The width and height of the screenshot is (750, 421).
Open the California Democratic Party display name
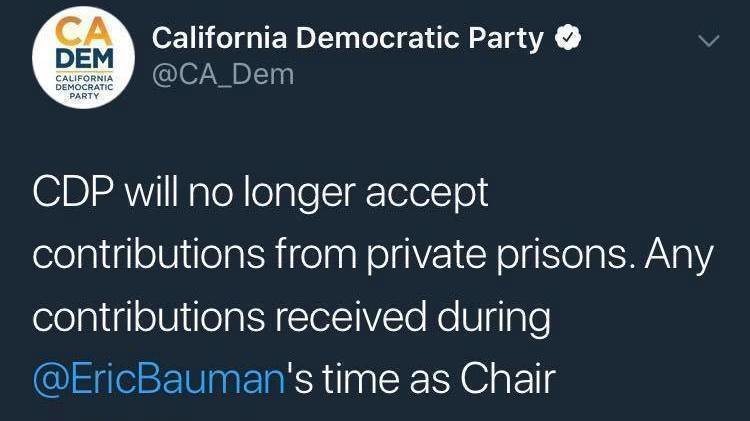pos(348,39)
